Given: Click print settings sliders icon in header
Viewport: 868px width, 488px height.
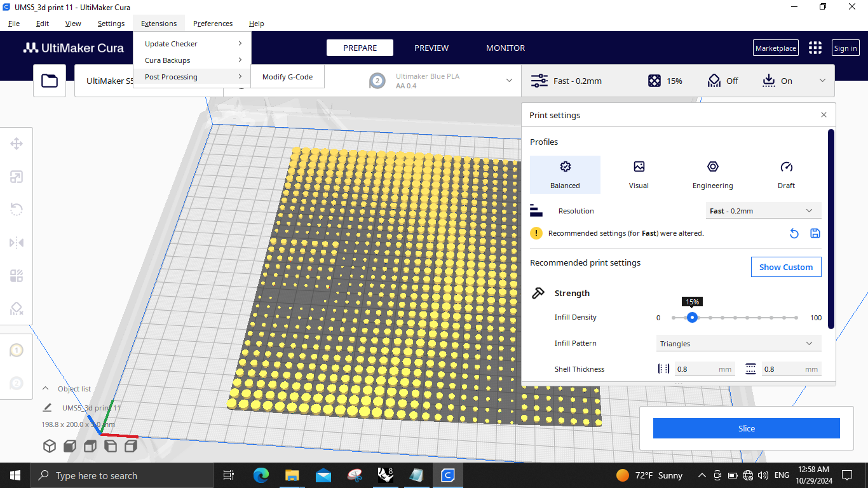Looking at the screenshot, I should (539, 81).
